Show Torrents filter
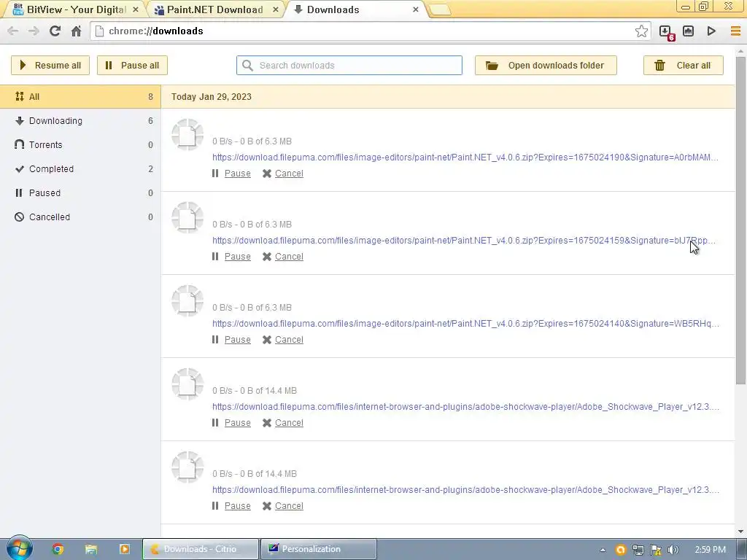 point(80,145)
